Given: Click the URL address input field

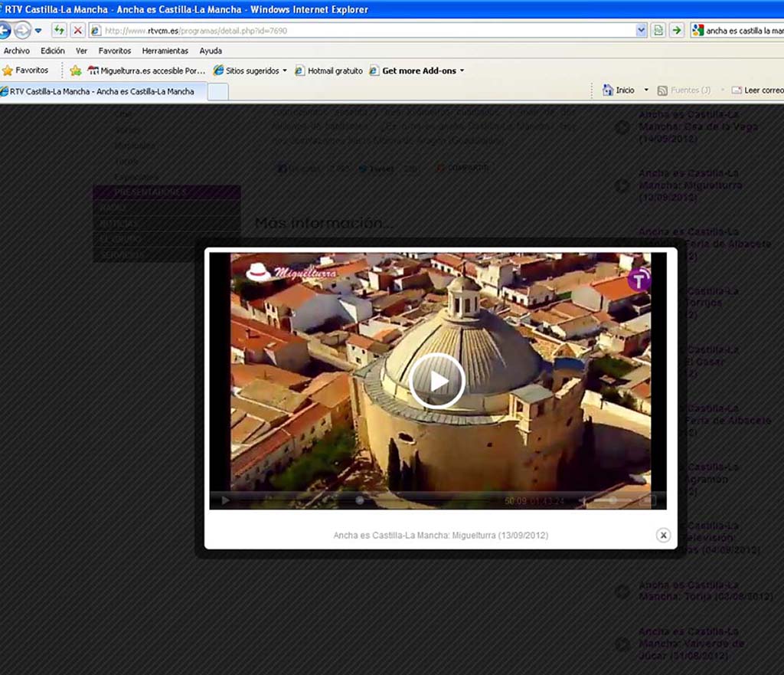Looking at the screenshot, I should coord(367,31).
